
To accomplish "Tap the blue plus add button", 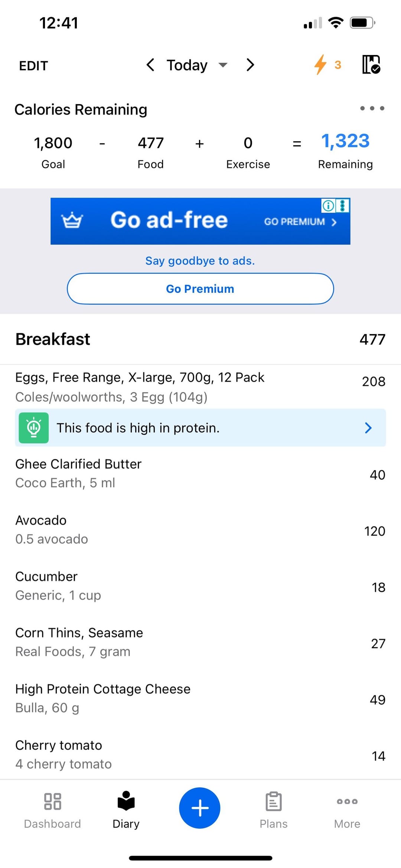I will point(200,808).
